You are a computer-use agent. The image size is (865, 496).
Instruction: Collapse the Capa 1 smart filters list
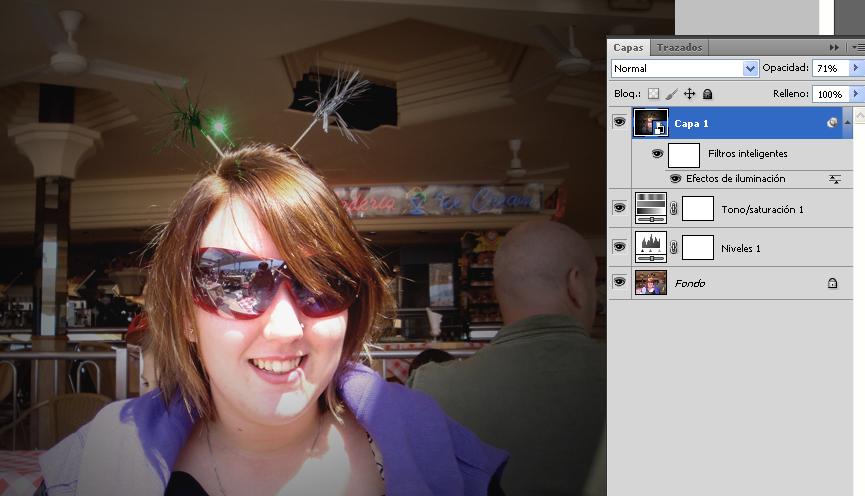click(x=848, y=122)
